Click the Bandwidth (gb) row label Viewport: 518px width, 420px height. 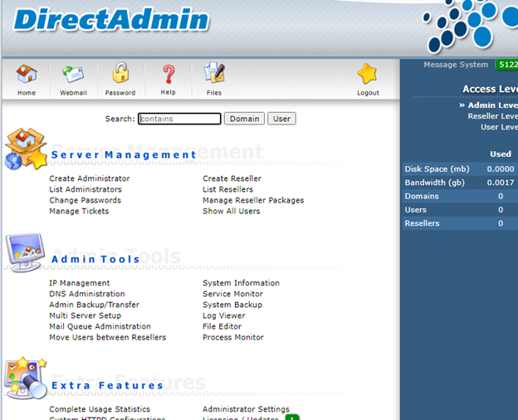(435, 183)
